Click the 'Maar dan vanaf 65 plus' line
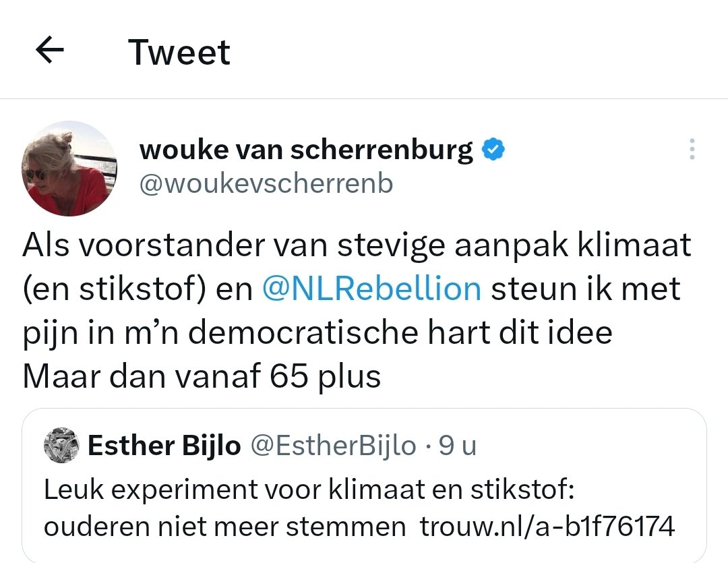The height and width of the screenshot is (563, 728). (202, 376)
